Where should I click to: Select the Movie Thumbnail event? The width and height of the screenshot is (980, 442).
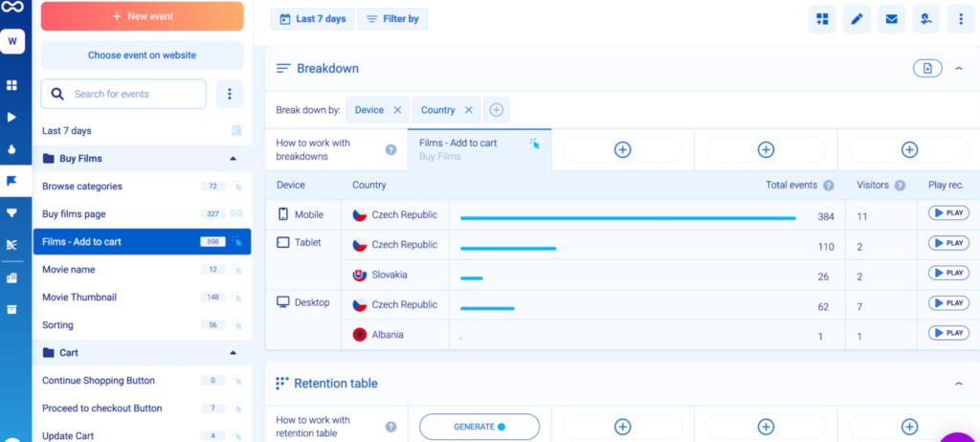[x=143, y=297]
